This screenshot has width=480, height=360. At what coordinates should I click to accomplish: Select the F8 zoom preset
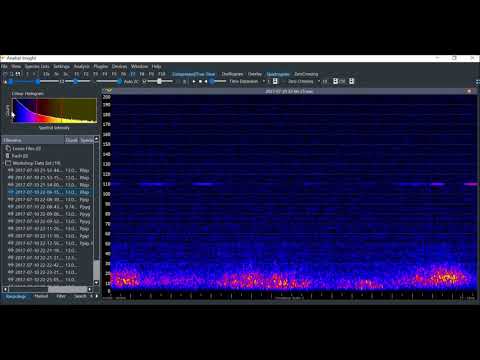pos(142,74)
